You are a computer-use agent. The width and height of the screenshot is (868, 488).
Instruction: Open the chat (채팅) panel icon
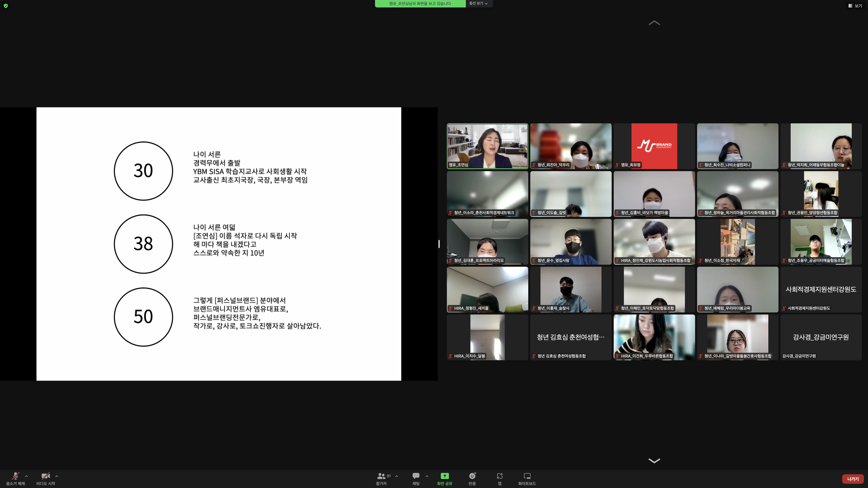pyautogui.click(x=416, y=476)
